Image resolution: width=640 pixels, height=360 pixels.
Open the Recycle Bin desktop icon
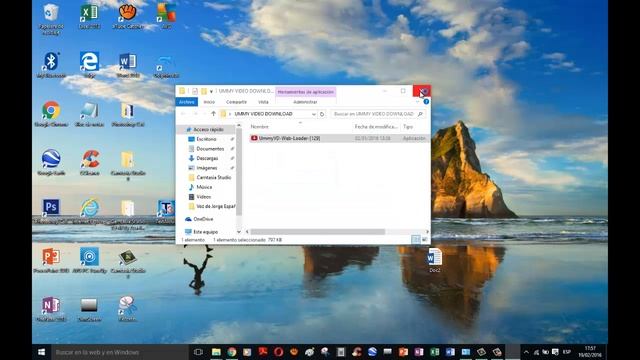pyautogui.click(x=51, y=18)
